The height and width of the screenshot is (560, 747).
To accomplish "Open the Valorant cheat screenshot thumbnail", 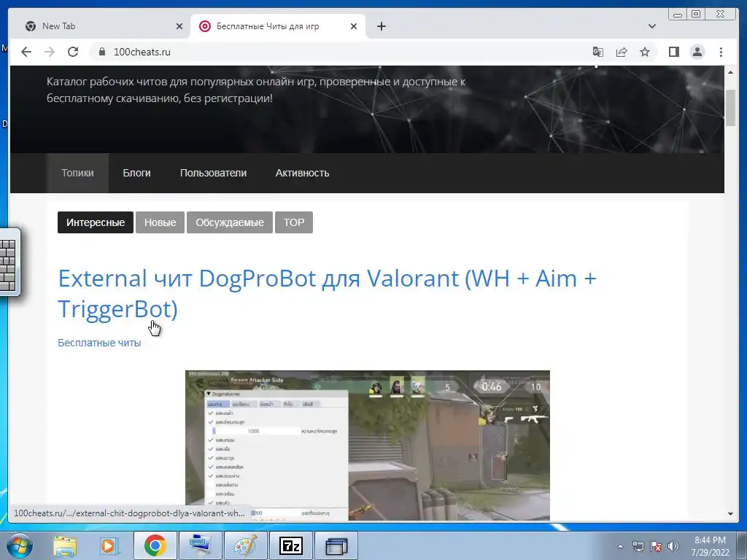I will (x=368, y=446).
